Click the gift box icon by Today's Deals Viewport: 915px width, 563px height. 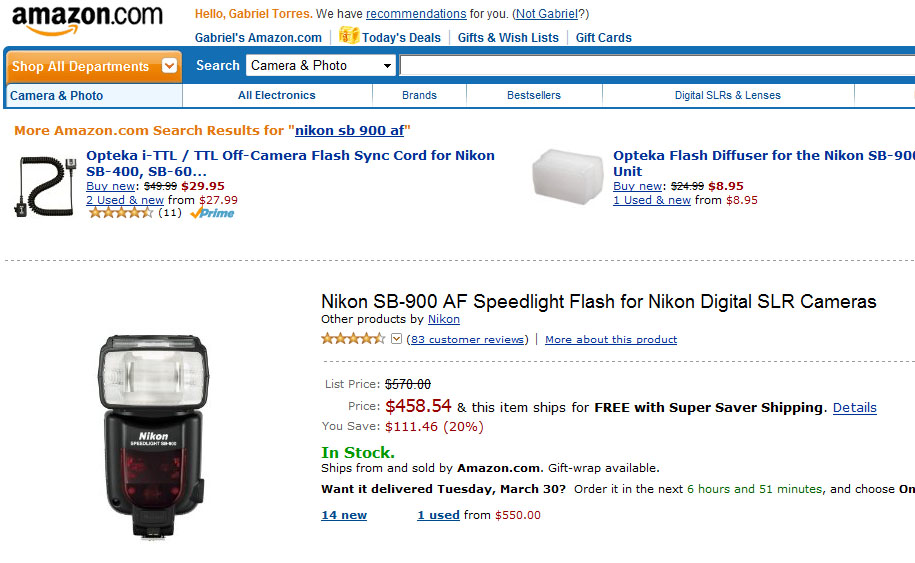click(x=348, y=35)
